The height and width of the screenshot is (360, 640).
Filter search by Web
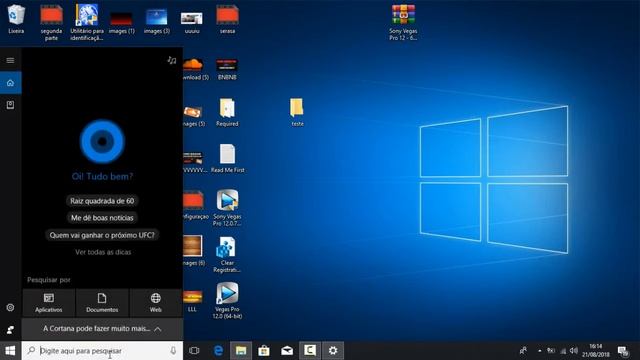click(156, 303)
